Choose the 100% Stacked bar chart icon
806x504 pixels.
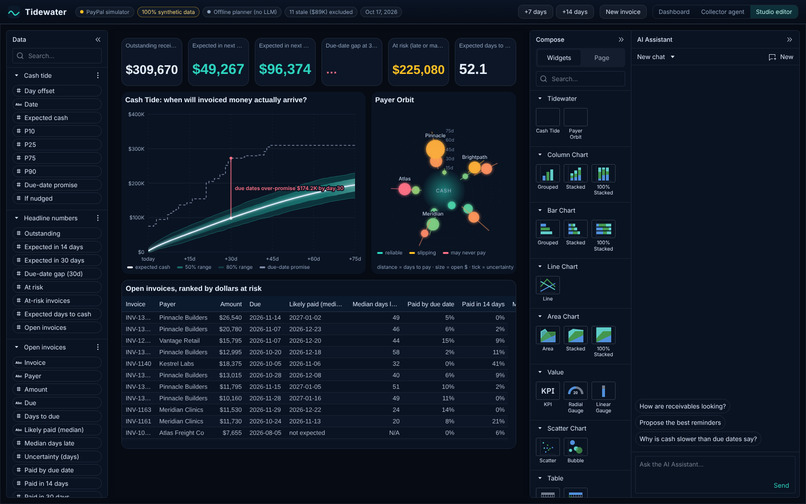pyautogui.click(x=603, y=229)
